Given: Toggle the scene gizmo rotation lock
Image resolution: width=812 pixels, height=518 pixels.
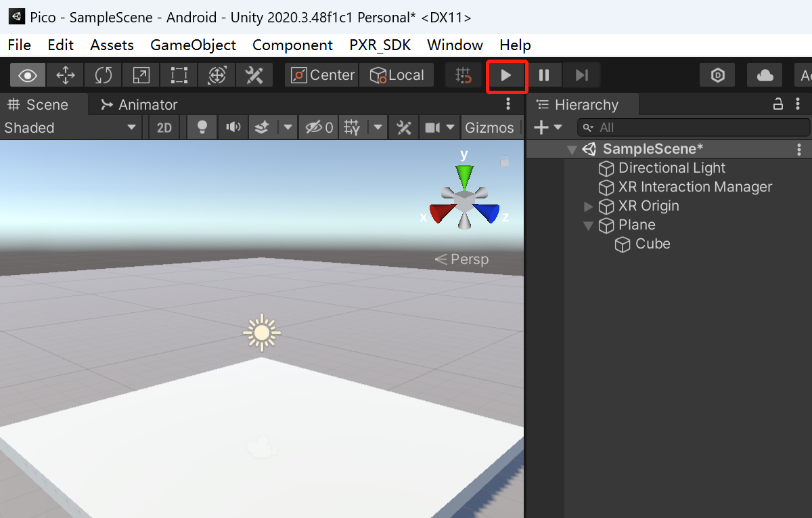Looking at the screenshot, I should pyautogui.click(x=504, y=161).
